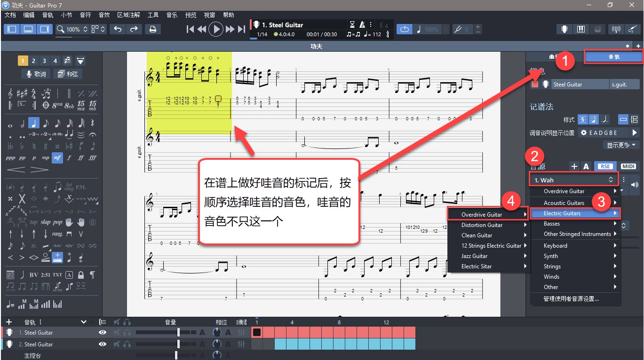644x360 pixels.
Task: Open the fretboard guitar view
Action: tap(564, 29)
